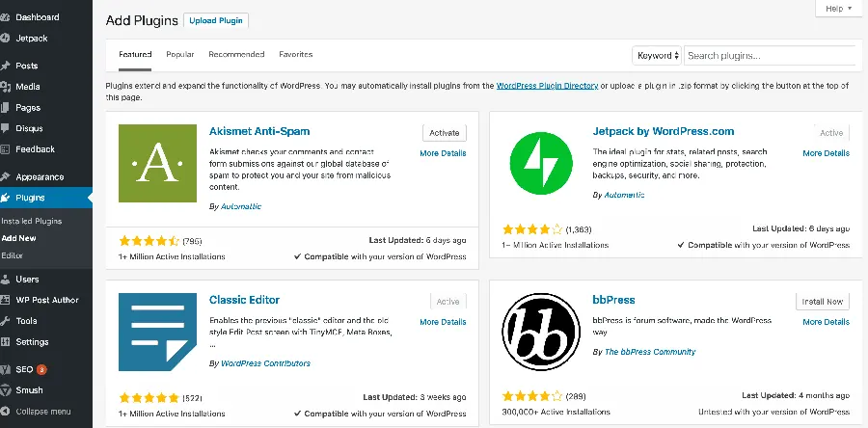This screenshot has height=428, width=868.
Task: Click the Add Plugins page heading
Action: (142, 20)
